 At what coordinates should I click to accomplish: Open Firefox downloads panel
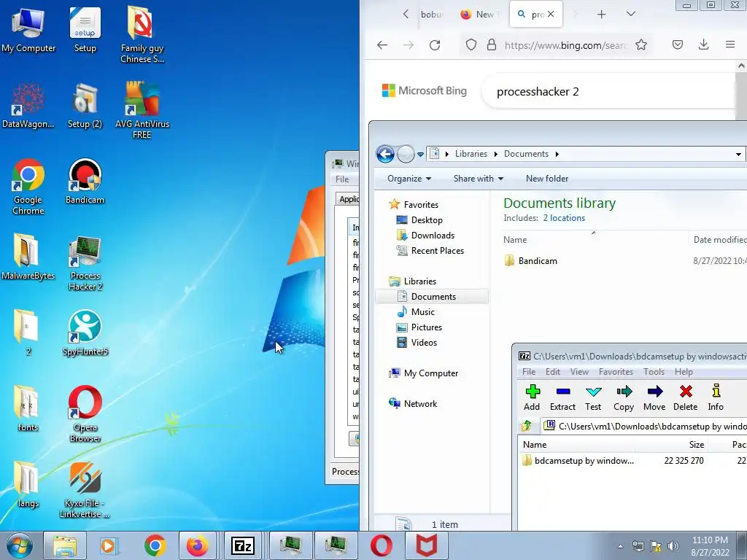[704, 44]
